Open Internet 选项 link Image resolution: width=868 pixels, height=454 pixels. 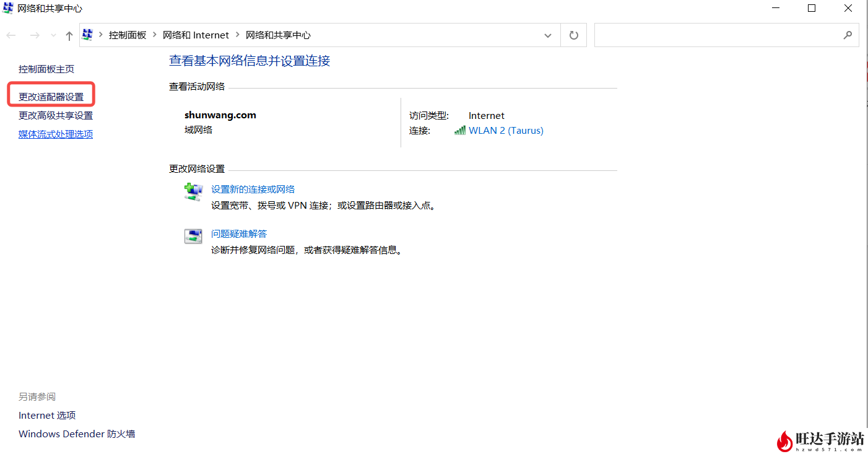coord(47,415)
